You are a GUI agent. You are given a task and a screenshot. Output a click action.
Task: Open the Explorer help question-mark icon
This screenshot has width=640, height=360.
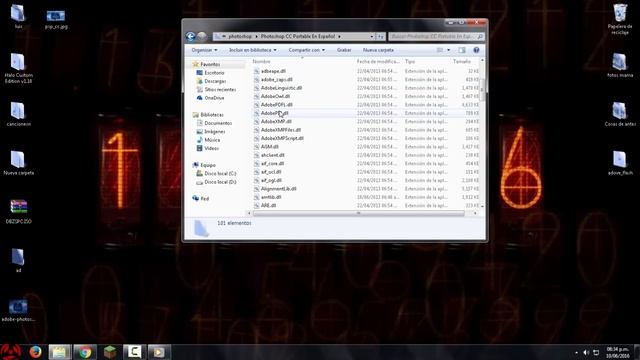coord(476,50)
